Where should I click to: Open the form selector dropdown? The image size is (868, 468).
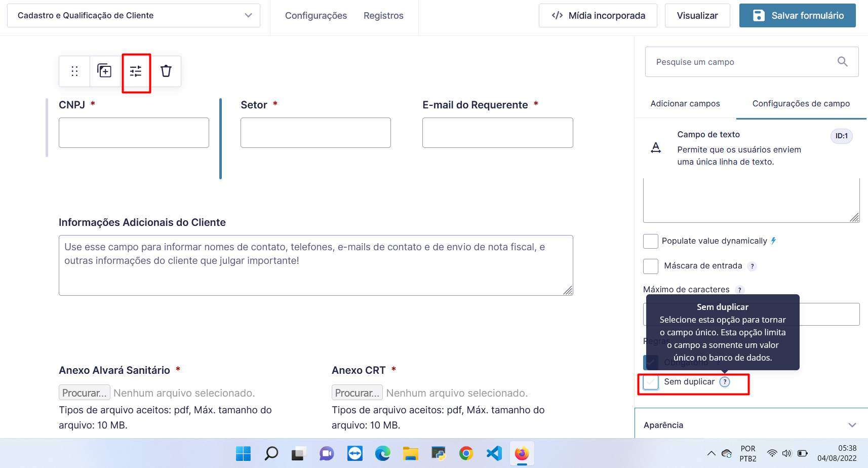134,16
